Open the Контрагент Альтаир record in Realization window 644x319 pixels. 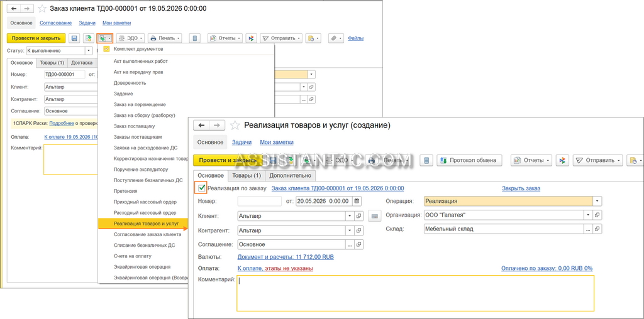click(x=359, y=230)
